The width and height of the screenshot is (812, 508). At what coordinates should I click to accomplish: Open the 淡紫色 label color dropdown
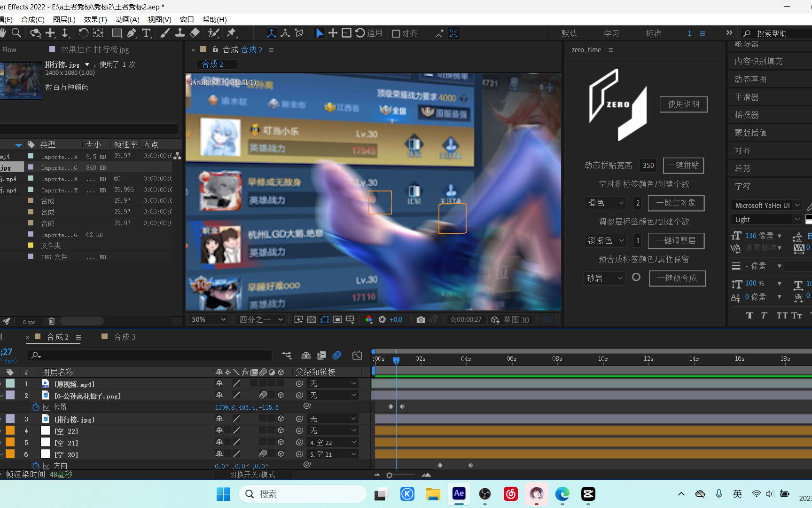[x=605, y=240]
